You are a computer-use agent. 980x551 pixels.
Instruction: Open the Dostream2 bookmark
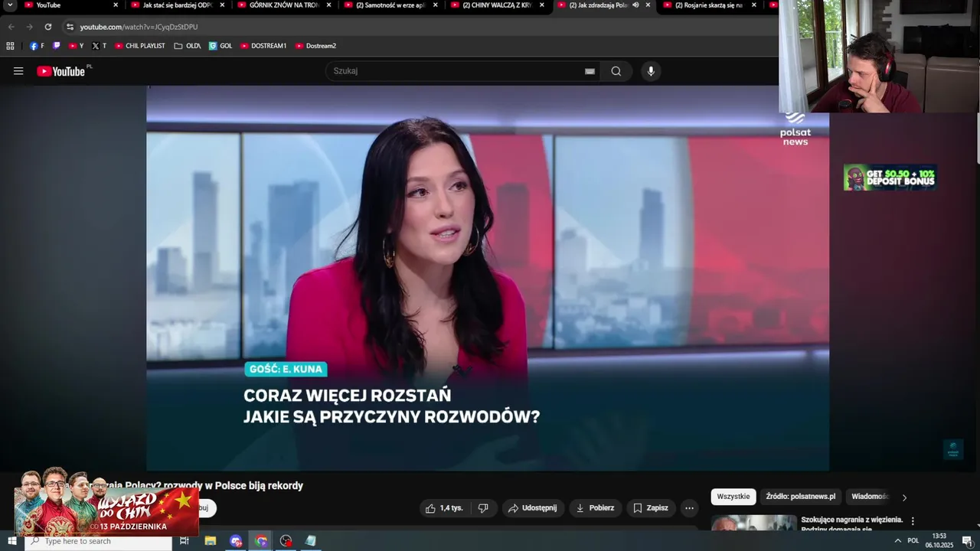[x=315, y=46]
